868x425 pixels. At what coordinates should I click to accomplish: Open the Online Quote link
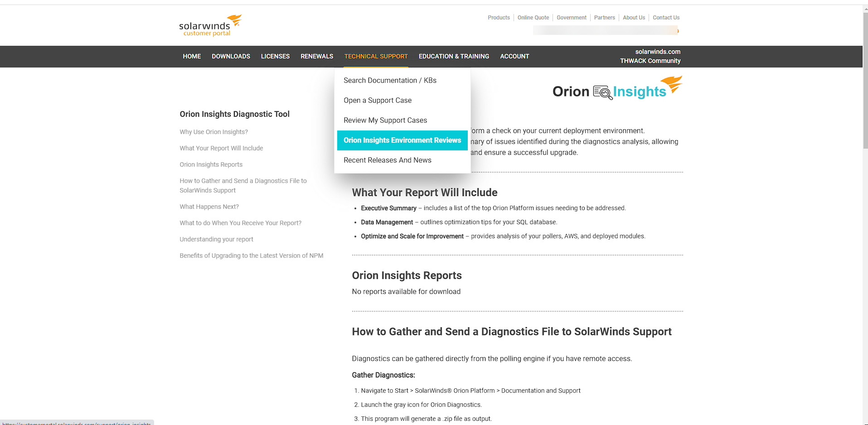533,18
